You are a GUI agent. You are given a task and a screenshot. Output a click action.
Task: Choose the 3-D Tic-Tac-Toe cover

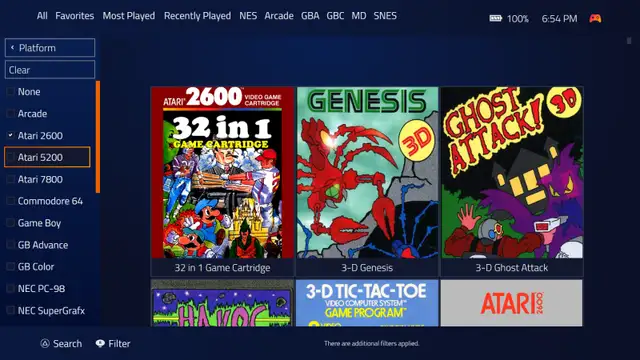pos(367,303)
